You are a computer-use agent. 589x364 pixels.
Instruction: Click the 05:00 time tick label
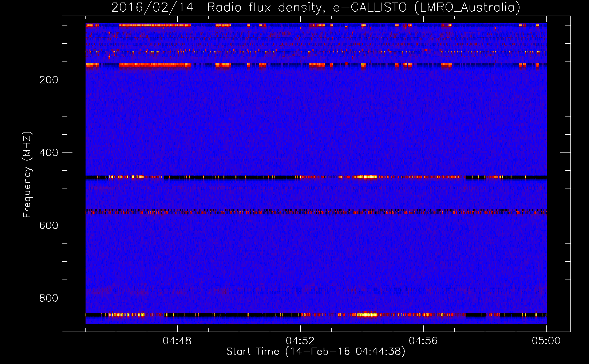(x=546, y=341)
